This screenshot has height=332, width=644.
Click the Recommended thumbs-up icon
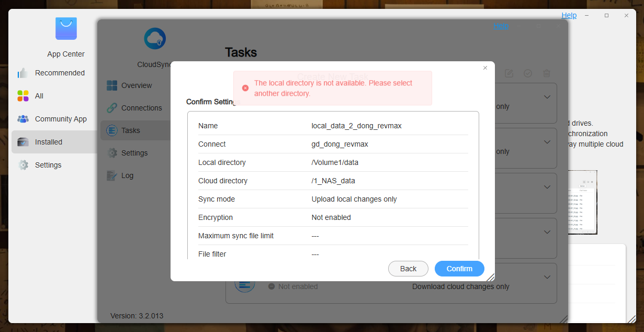23,73
